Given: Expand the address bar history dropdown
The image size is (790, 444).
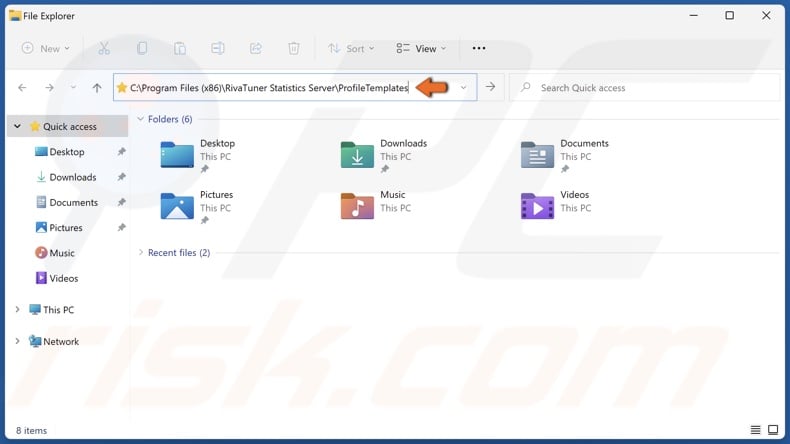Looking at the screenshot, I should click(x=463, y=88).
